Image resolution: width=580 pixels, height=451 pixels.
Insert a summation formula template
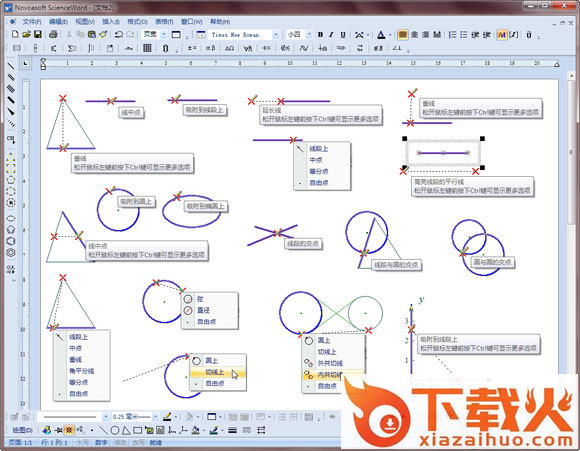click(72, 48)
